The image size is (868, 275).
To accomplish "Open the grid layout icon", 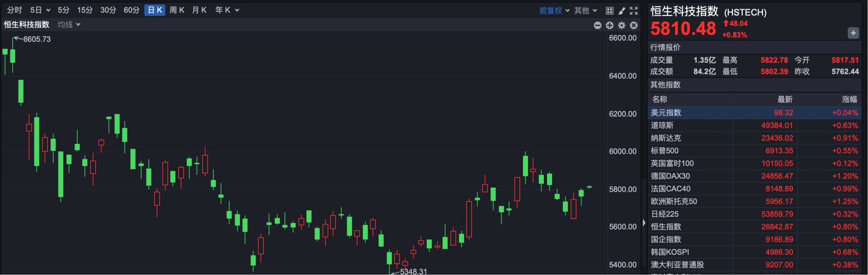I will 609,10.
